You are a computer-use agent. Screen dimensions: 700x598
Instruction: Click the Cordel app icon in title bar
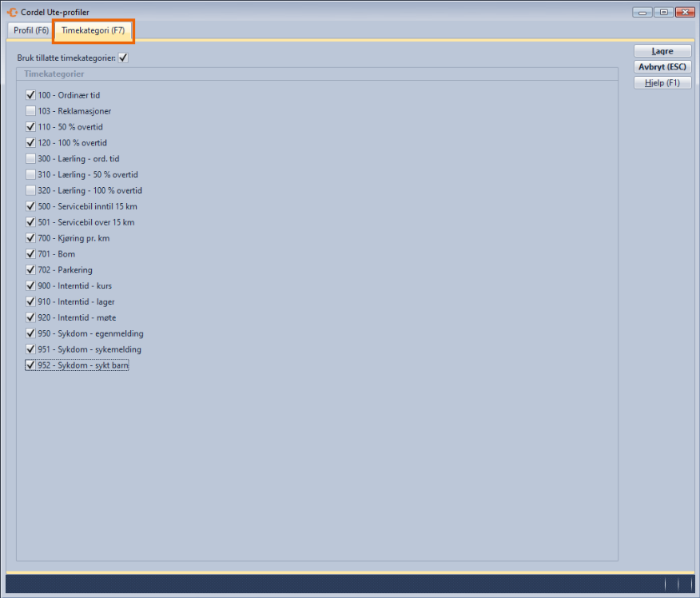point(12,12)
